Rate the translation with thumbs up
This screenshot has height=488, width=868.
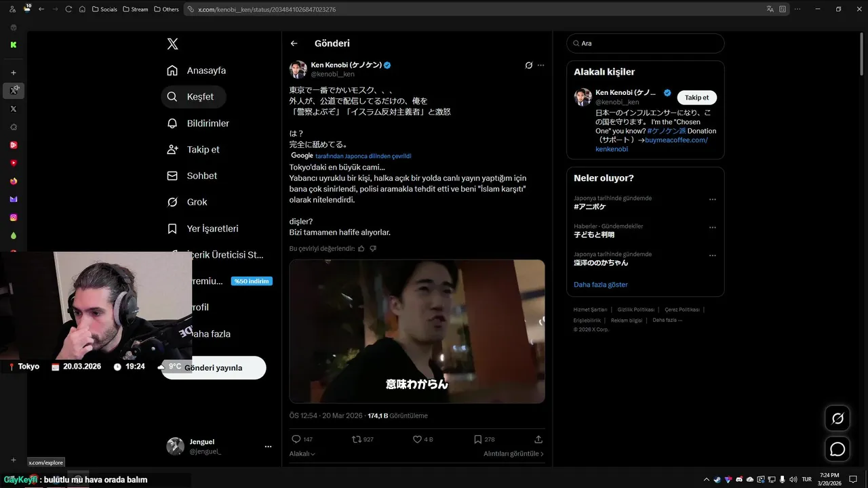click(x=361, y=249)
